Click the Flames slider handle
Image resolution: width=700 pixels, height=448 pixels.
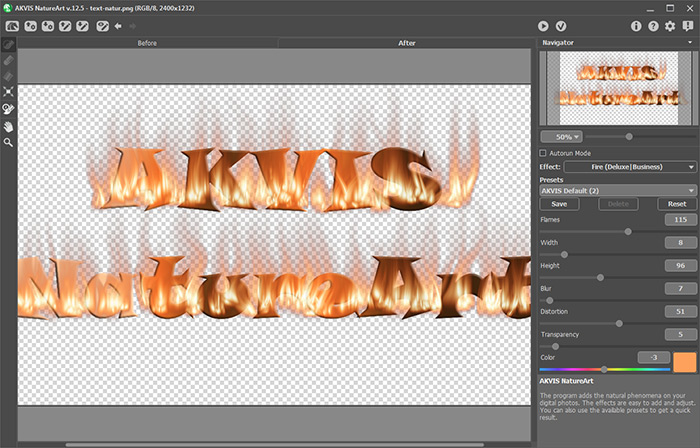(x=628, y=232)
